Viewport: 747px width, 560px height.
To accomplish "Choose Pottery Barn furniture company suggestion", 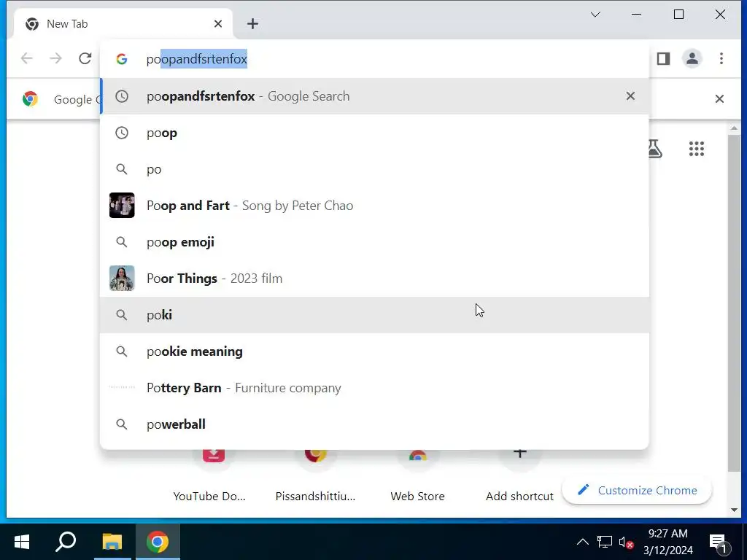I will click(x=374, y=388).
